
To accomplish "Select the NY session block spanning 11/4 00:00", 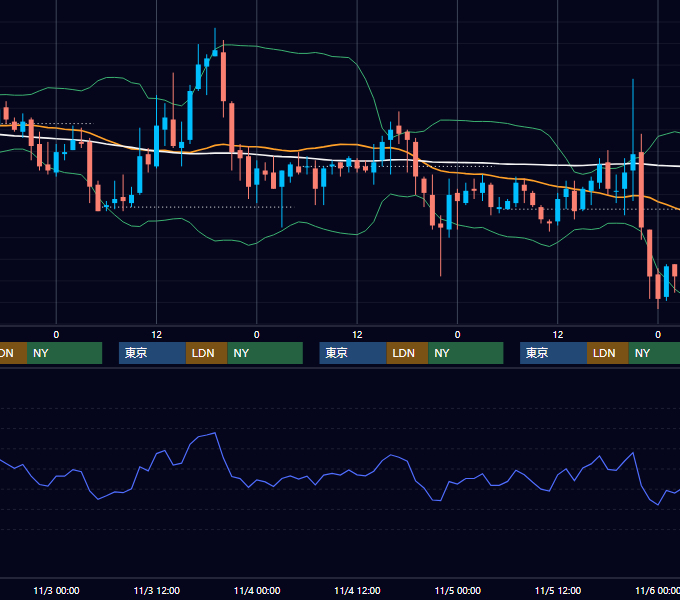I will pyautogui.click(x=265, y=353).
